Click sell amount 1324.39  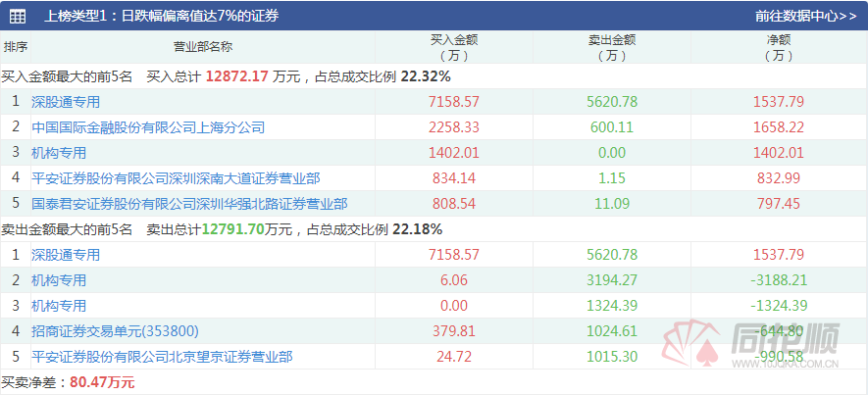pos(612,306)
